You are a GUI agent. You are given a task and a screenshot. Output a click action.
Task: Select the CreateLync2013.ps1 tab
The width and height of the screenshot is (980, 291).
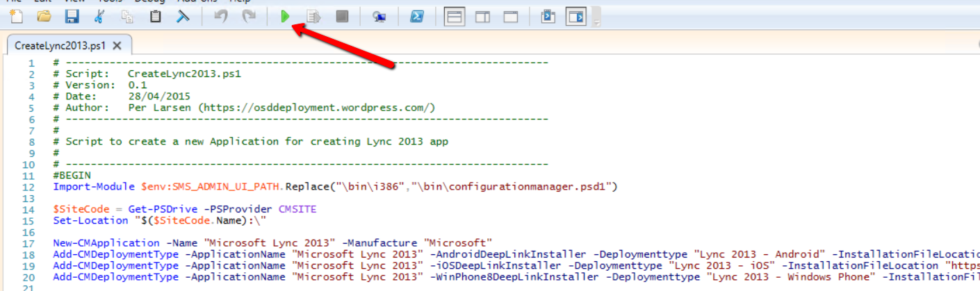click(x=60, y=46)
